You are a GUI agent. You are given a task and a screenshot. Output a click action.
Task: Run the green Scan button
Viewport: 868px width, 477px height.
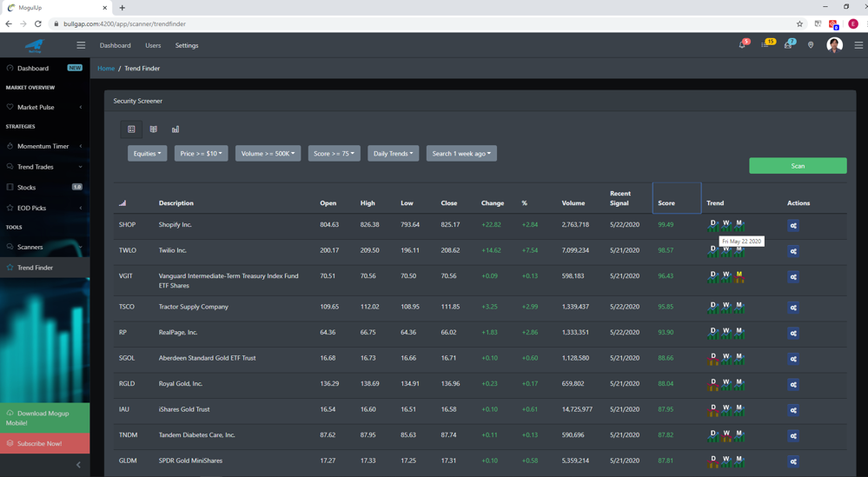tap(798, 165)
